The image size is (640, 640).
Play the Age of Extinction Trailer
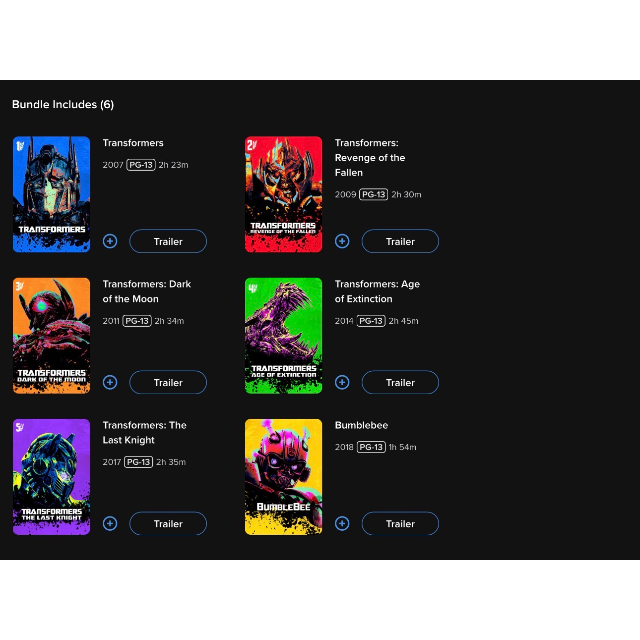(400, 382)
